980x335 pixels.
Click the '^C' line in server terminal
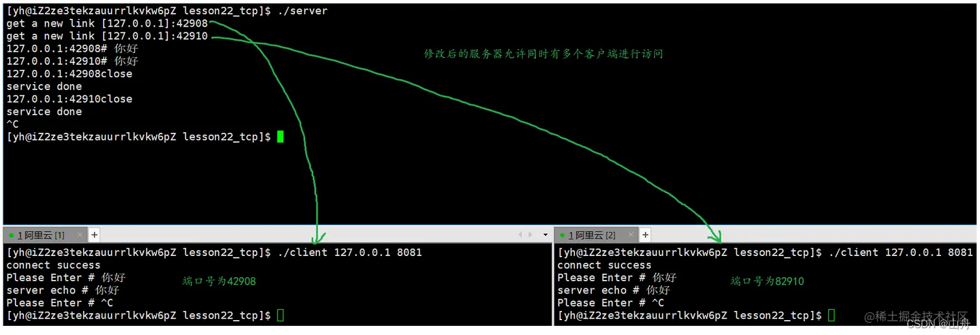[x=12, y=124]
